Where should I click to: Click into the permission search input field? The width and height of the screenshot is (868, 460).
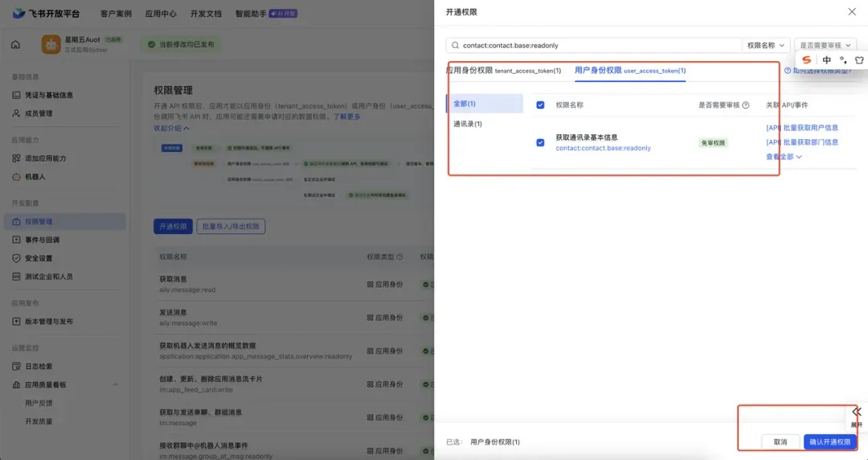coord(600,46)
